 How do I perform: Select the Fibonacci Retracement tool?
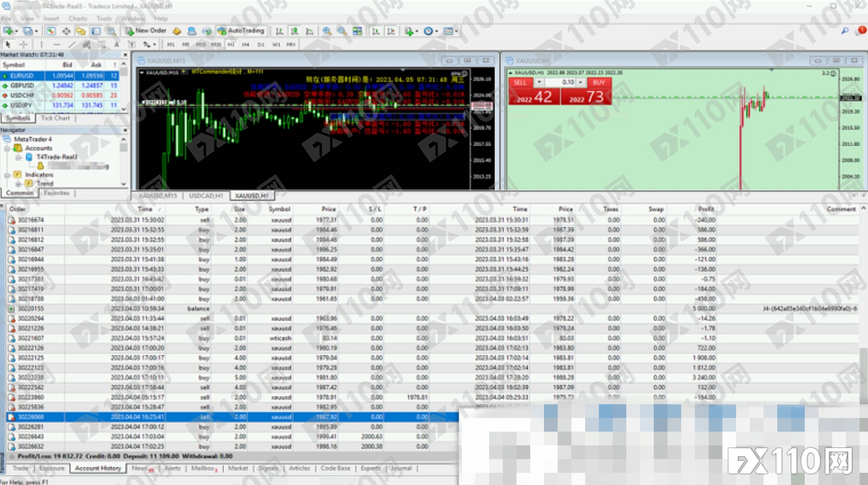tap(102, 44)
